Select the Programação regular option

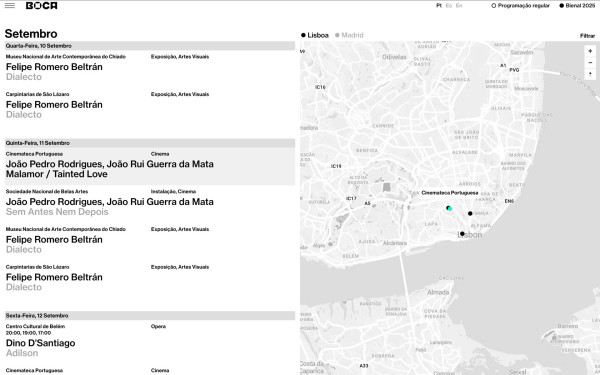coord(520,6)
